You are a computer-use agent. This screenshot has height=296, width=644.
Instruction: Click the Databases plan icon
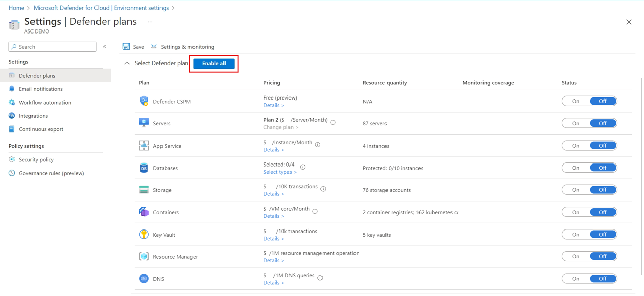[x=144, y=168]
